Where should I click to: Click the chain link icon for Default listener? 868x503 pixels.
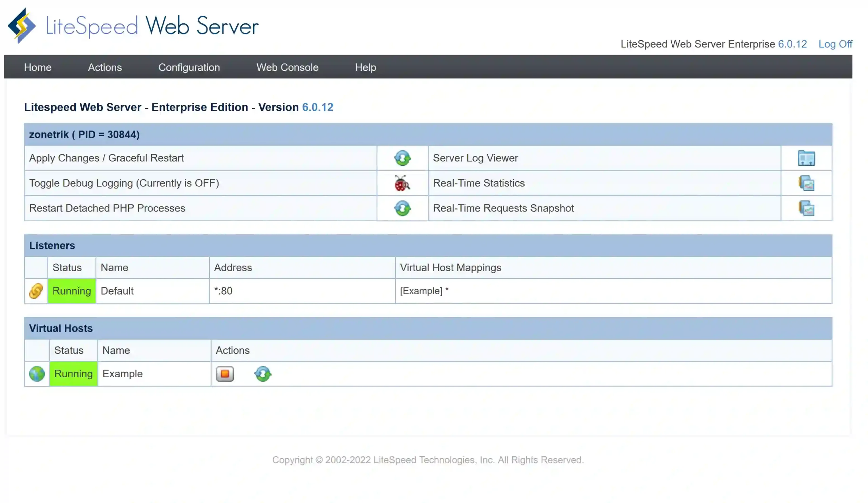(36, 291)
